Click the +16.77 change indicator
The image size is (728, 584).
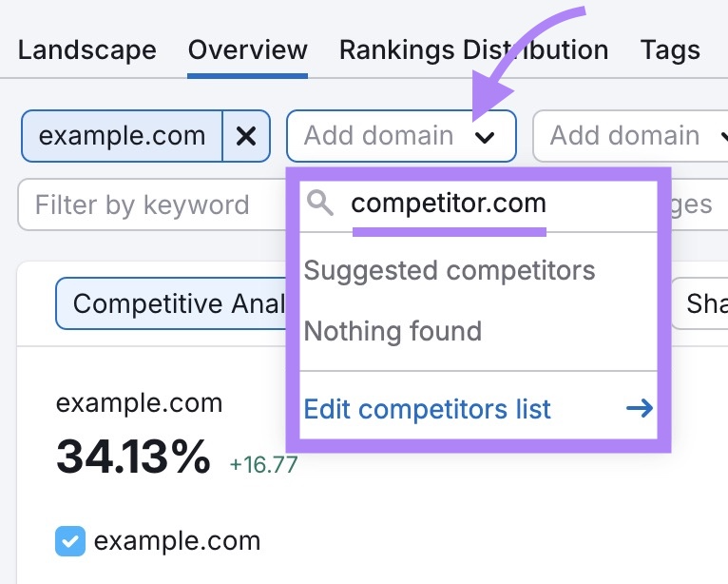click(x=263, y=465)
